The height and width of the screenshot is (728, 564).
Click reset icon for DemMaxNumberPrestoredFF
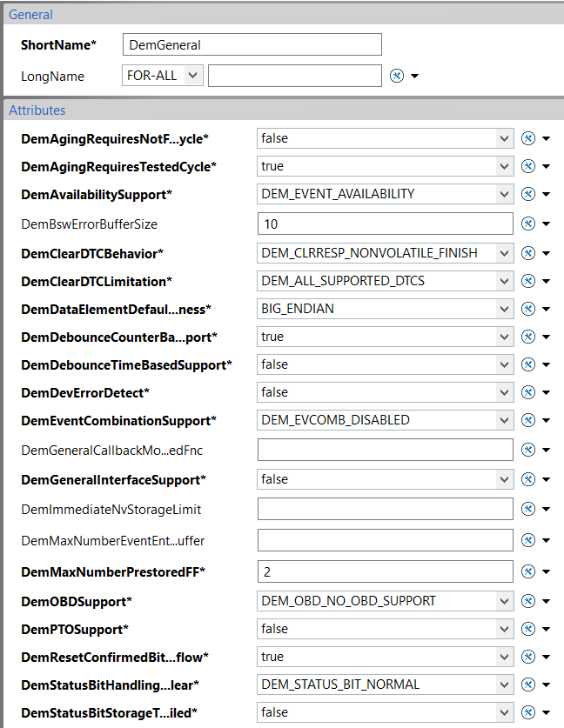(528, 571)
